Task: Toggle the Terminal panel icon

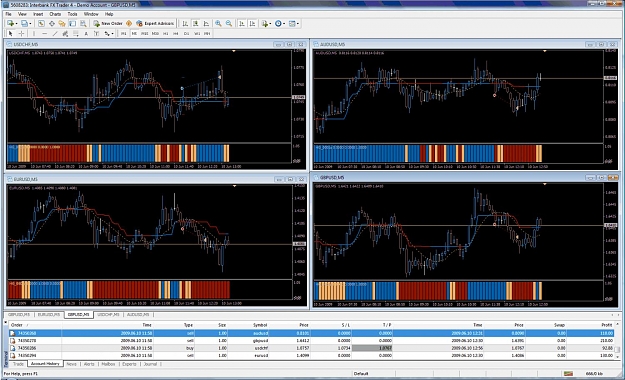Action: [72, 24]
